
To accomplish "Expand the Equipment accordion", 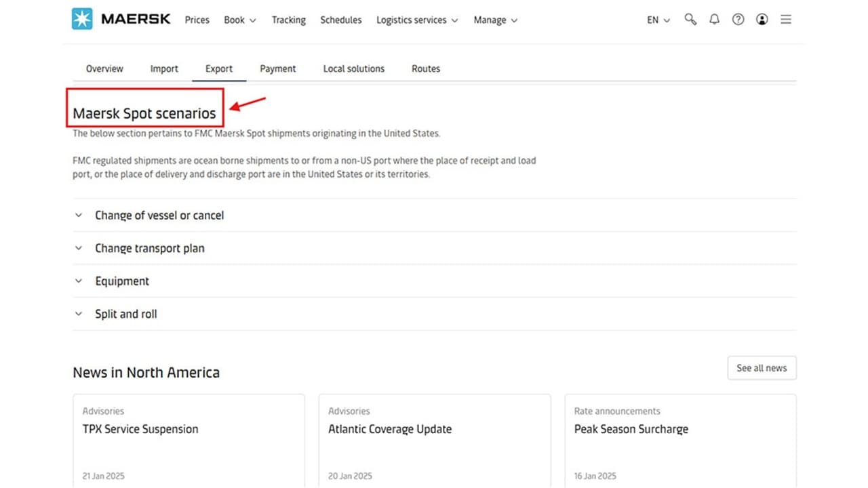I will pyautogui.click(x=122, y=281).
